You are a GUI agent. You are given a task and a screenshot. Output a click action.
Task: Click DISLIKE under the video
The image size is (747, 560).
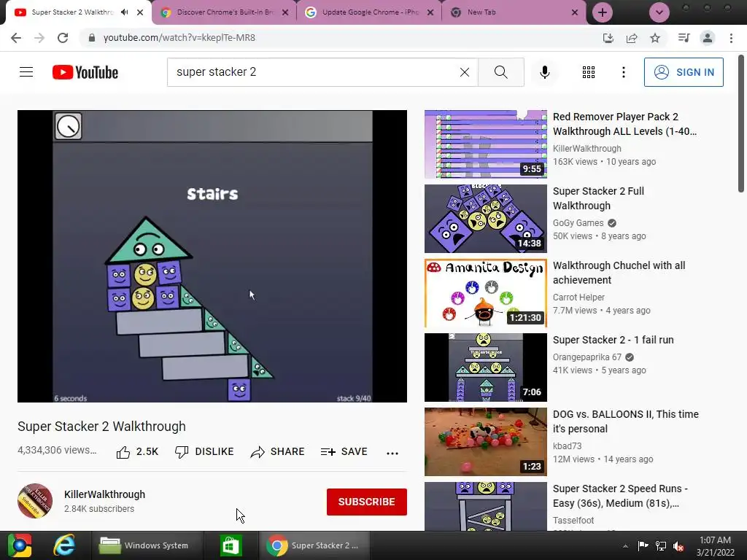204,451
